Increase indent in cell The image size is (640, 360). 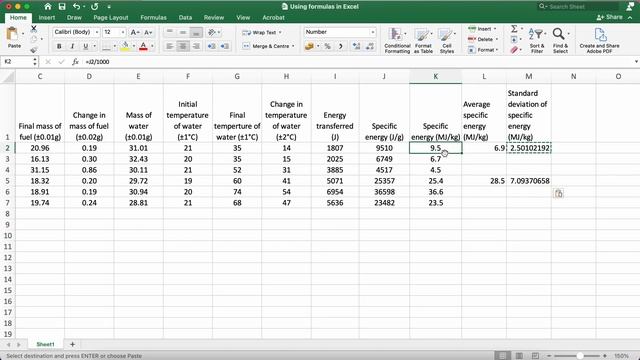tap(225, 47)
